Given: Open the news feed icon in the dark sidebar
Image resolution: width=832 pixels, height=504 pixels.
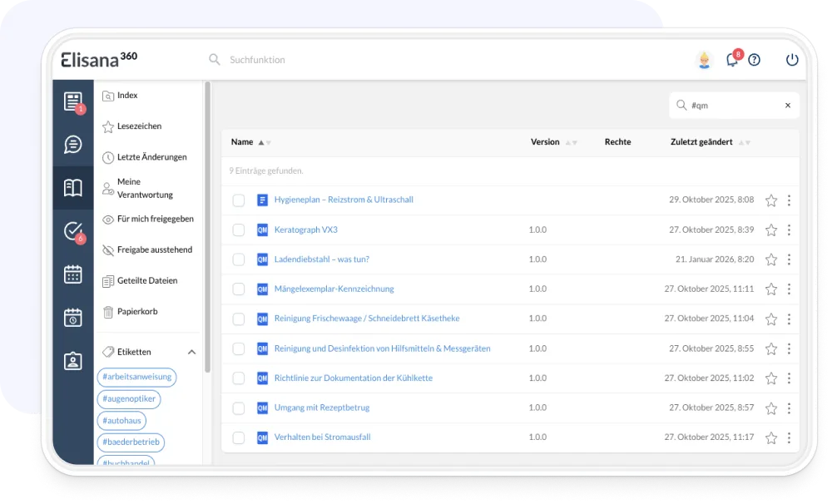Looking at the screenshot, I should pyautogui.click(x=72, y=101).
